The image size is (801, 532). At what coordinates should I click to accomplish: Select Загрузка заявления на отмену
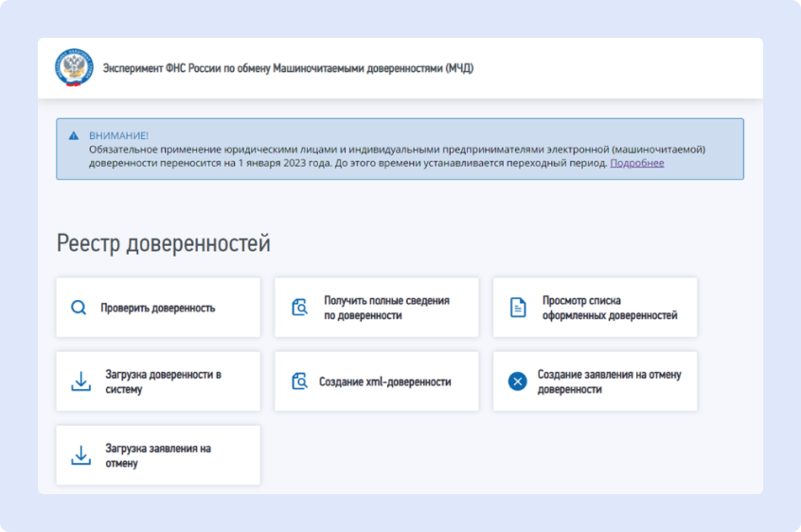tap(157, 455)
